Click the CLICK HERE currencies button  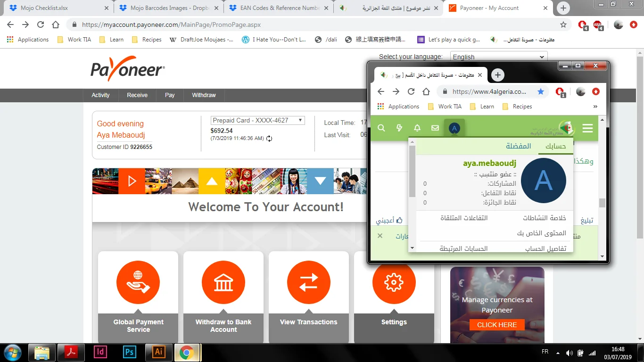coord(497,325)
